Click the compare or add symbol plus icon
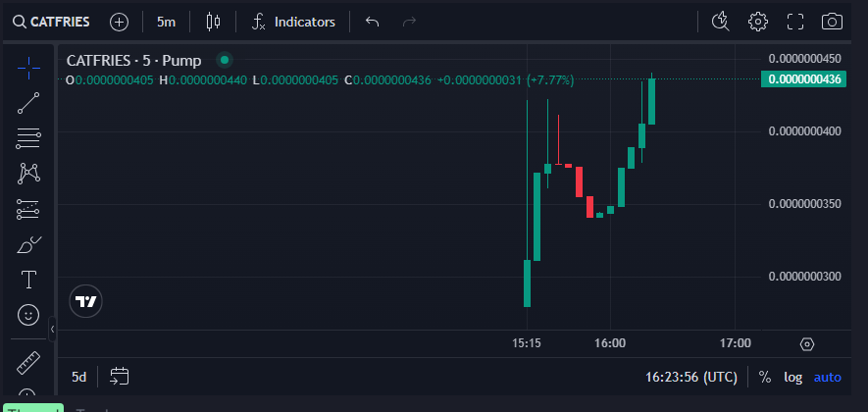This screenshot has height=412, width=868. pos(119,23)
